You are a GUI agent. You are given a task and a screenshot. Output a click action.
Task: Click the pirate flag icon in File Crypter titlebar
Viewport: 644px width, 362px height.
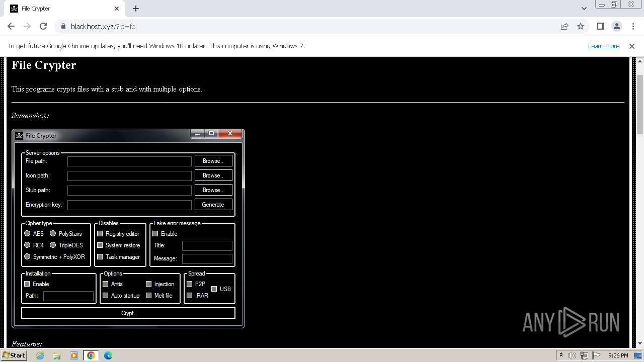pos(19,135)
